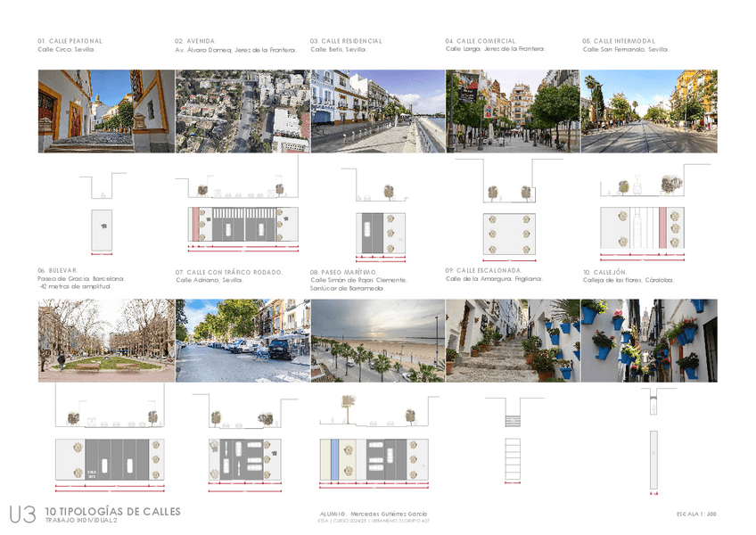Screen dimensions: 756x535
Task: Click the '09. CALLE ESCALONADA' heading
Action: click(483, 271)
